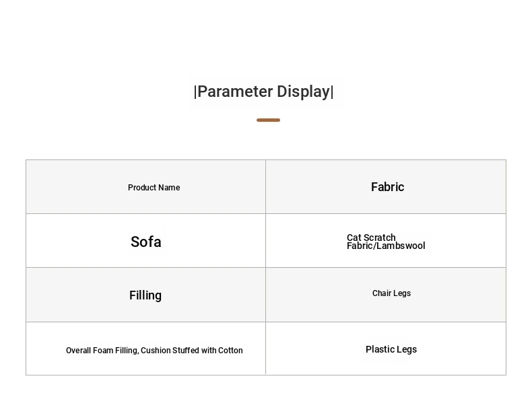Click "Legs" next to the word Chair
Image resolution: width=532 pixels, height=397 pixels.
(x=402, y=293)
